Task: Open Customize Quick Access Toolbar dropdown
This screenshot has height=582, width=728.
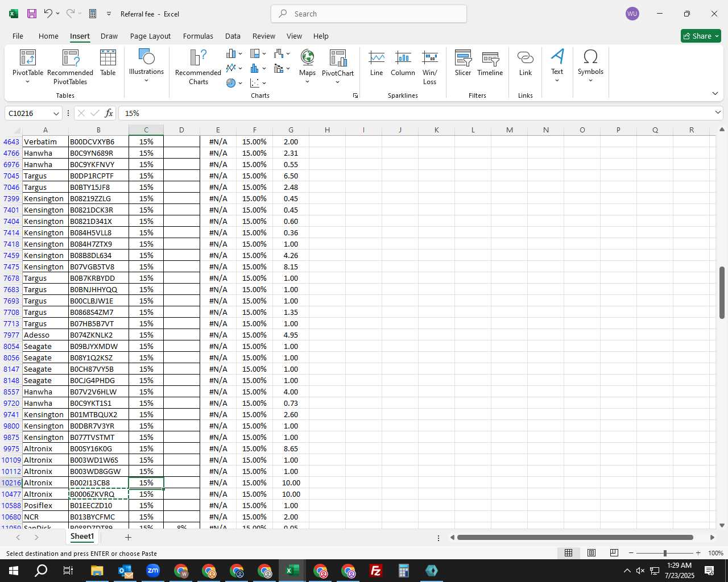Action: [x=109, y=14]
